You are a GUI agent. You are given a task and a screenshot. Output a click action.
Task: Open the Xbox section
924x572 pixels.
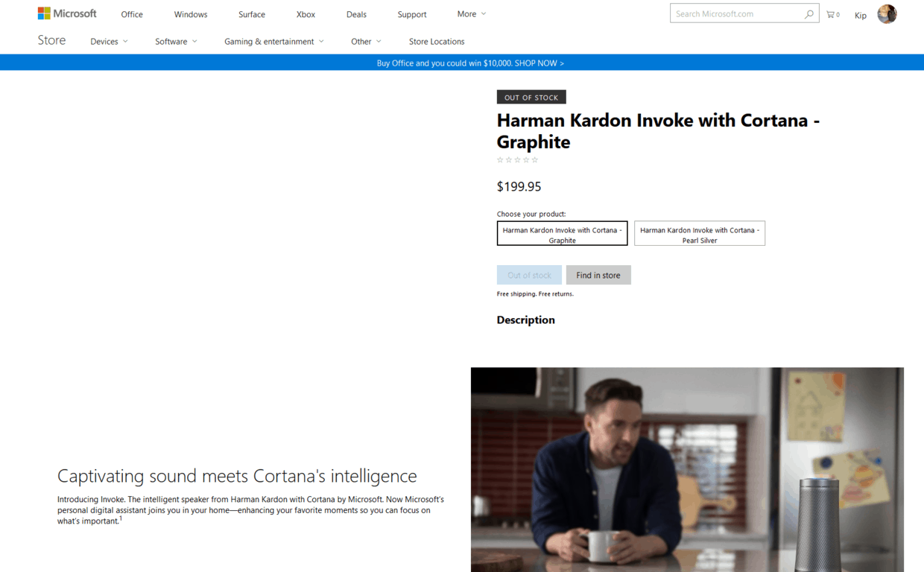pos(306,14)
